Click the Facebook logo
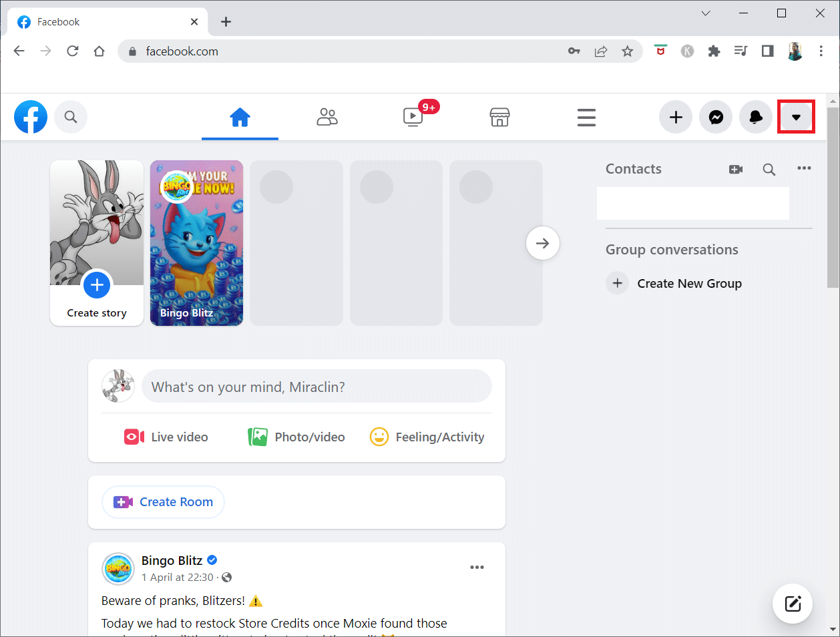Screen dimensions: 840x637 (x=31, y=117)
